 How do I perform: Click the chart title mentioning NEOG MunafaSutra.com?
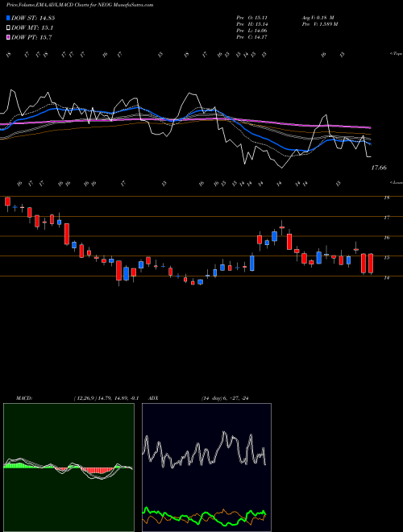coord(80,5)
